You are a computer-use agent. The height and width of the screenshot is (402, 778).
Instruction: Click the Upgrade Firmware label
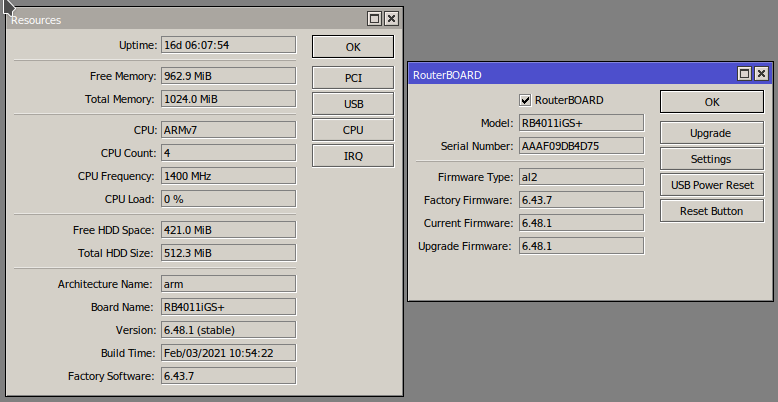point(464,246)
